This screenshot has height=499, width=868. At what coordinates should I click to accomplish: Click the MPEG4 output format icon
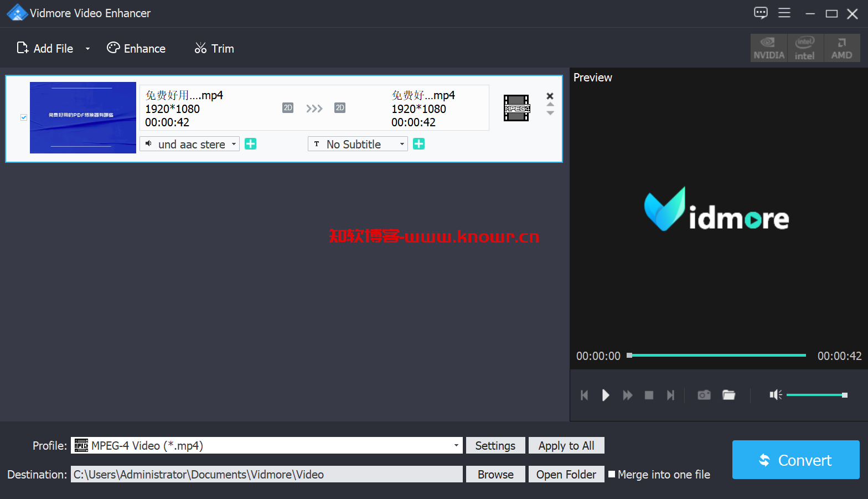[516, 108]
